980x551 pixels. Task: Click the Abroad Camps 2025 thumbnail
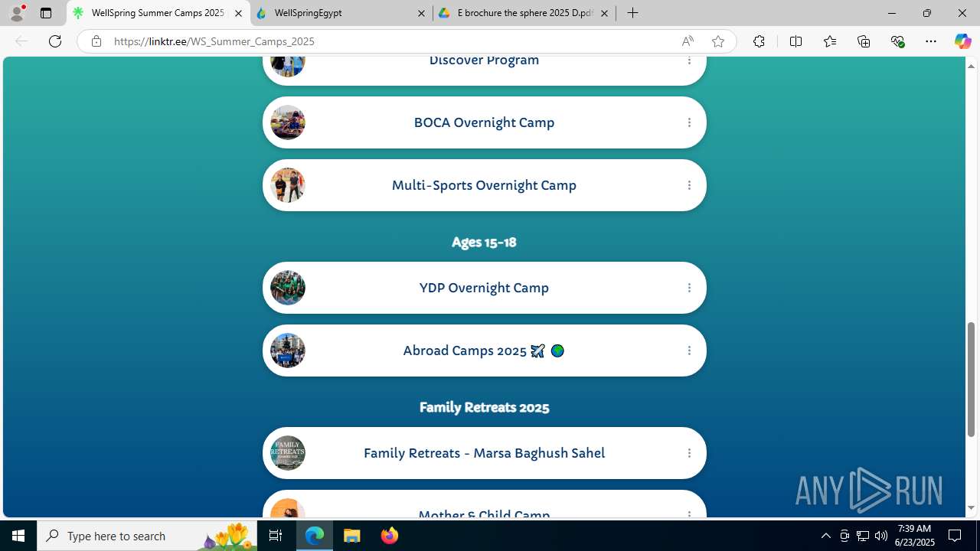288,350
